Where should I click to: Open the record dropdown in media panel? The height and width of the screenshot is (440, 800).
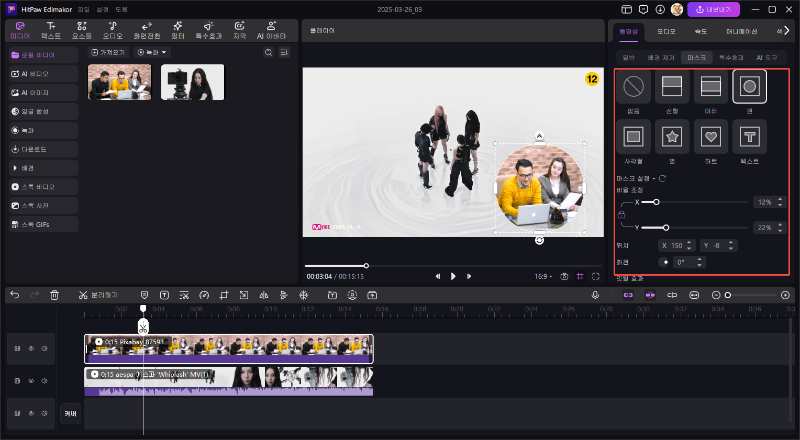tap(152, 52)
